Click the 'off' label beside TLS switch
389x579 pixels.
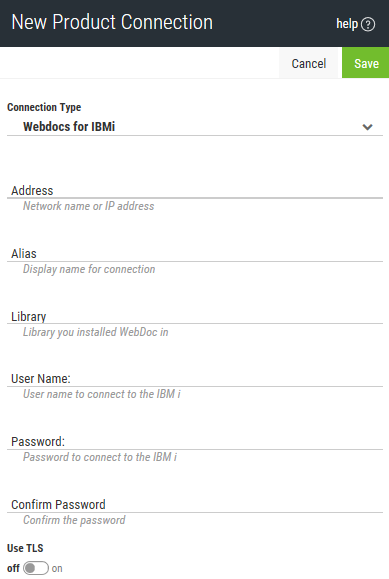click(x=13, y=568)
